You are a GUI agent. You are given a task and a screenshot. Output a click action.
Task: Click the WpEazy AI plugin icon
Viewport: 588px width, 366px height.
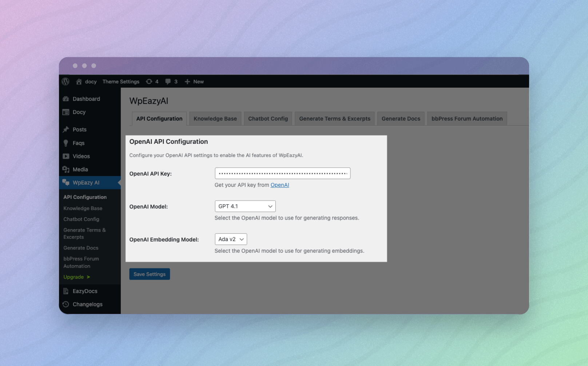[66, 182]
